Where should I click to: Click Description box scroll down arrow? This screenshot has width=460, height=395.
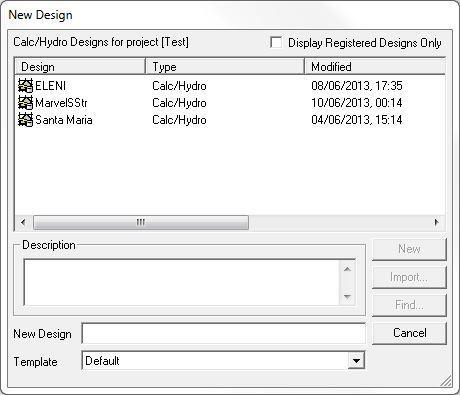(347, 297)
